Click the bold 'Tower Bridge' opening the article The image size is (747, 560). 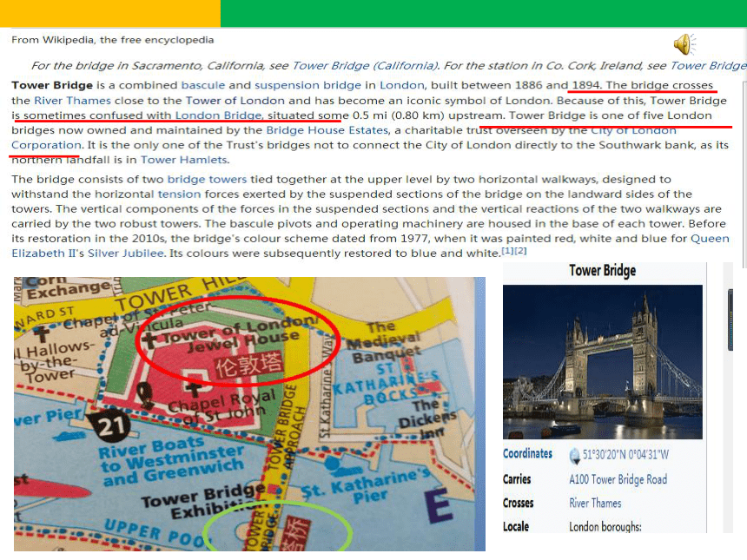pyautogui.click(x=52, y=85)
